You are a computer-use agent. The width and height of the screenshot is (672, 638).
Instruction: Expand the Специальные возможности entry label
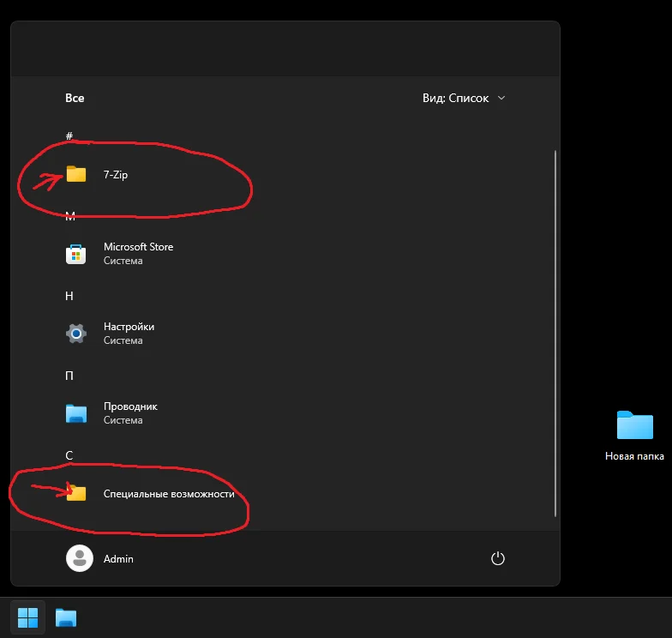[169, 494]
